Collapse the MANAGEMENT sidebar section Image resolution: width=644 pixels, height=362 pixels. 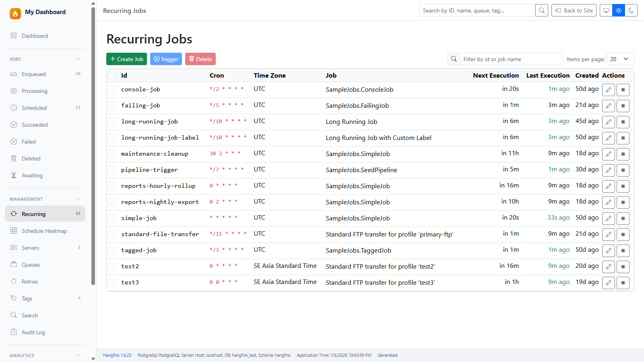click(45, 199)
